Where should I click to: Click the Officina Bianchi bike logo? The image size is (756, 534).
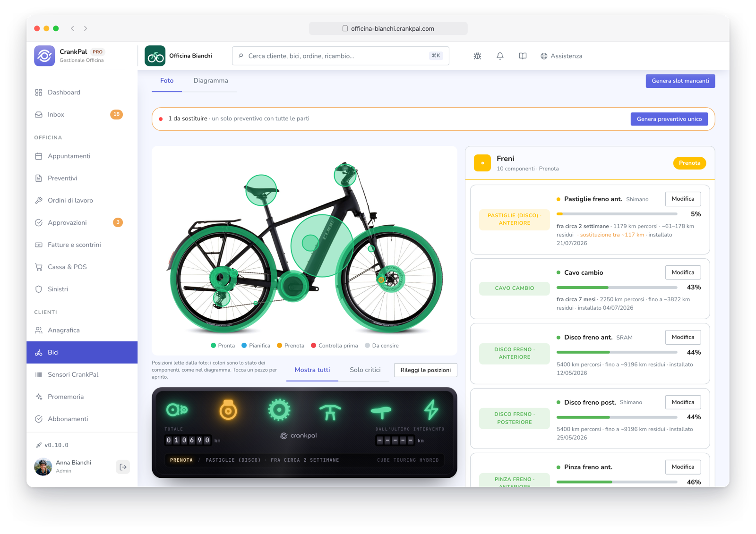(155, 56)
